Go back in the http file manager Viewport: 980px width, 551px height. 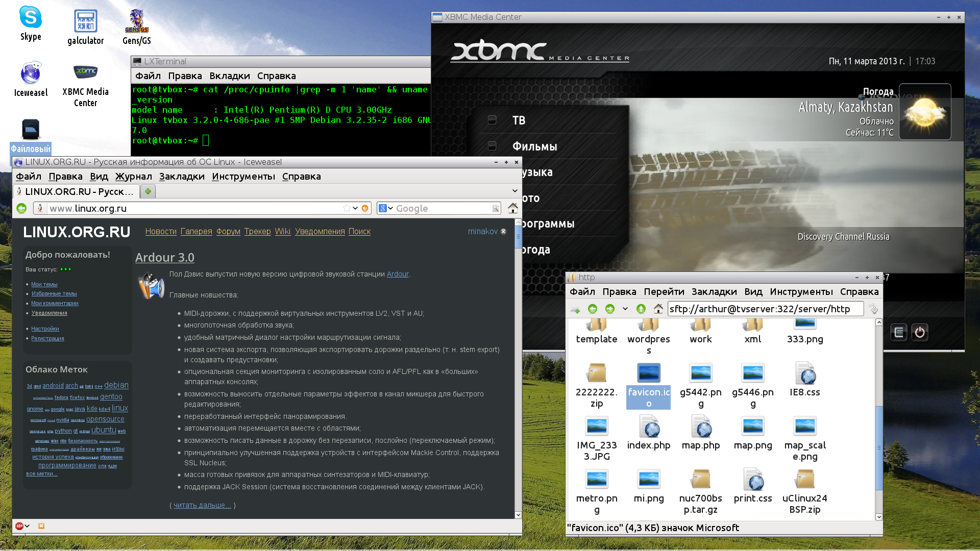[x=593, y=309]
